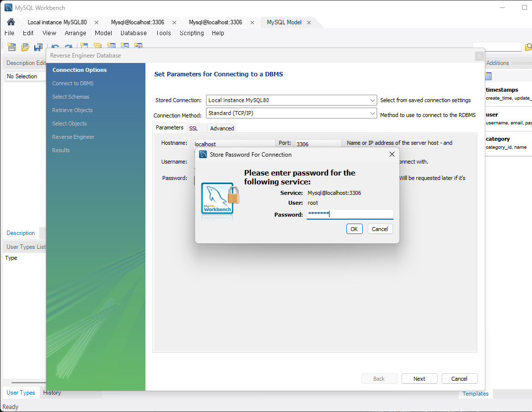The width and height of the screenshot is (532, 412).
Task: Click the Ready status bar text
Action: [10, 407]
